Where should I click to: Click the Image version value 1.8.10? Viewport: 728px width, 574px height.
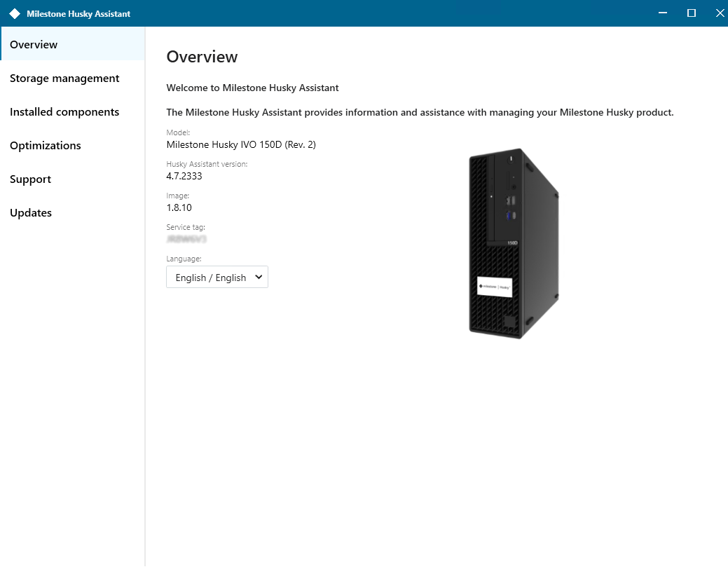point(179,207)
